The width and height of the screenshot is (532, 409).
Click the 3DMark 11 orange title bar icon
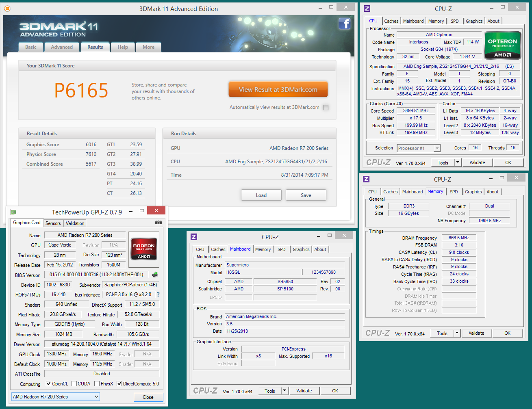coord(7,9)
